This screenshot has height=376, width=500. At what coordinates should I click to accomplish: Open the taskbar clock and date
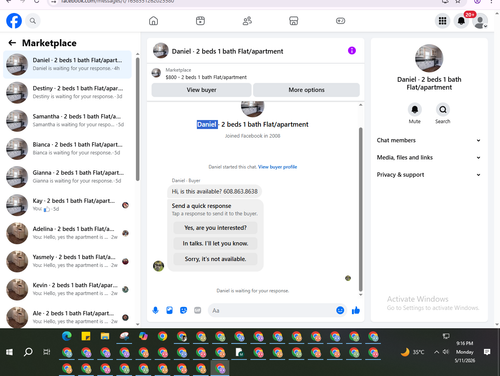click(465, 352)
